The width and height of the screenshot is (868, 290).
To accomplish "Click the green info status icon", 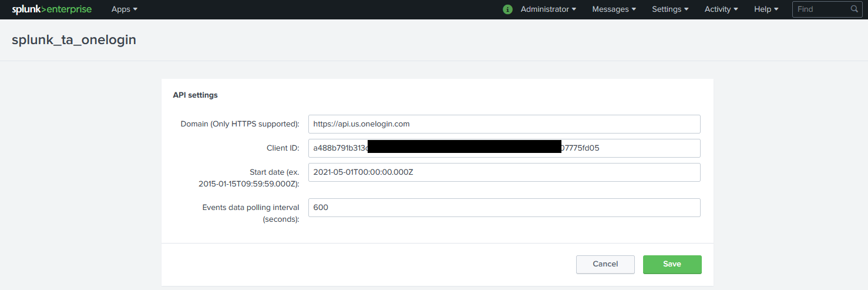I will [508, 9].
